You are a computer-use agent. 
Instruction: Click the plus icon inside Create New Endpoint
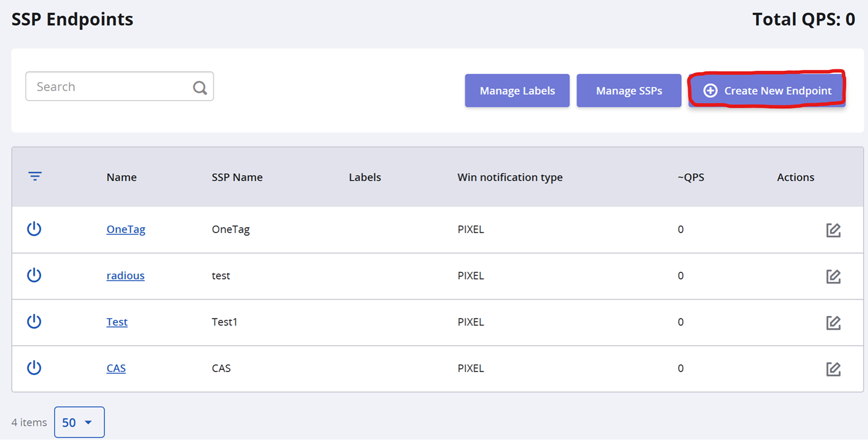pos(710,91)
